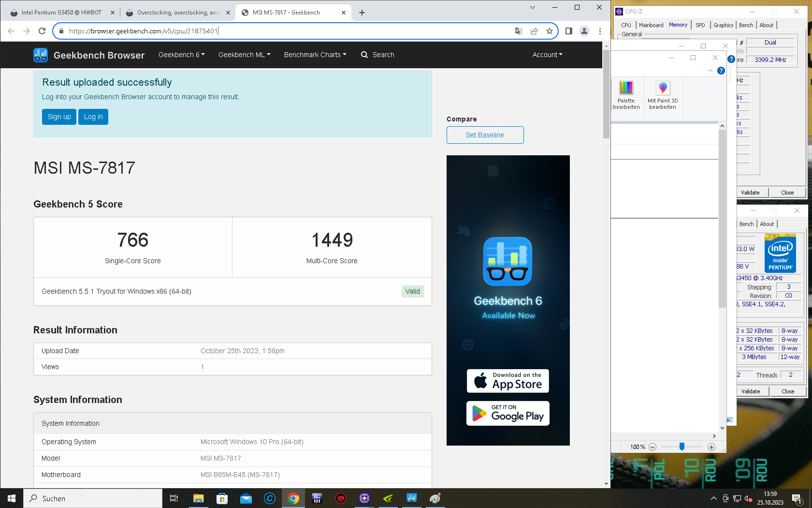Click the translate page icon in address bar
The height and width of the screenshot is (508, 812).
[x=519, y=31]
